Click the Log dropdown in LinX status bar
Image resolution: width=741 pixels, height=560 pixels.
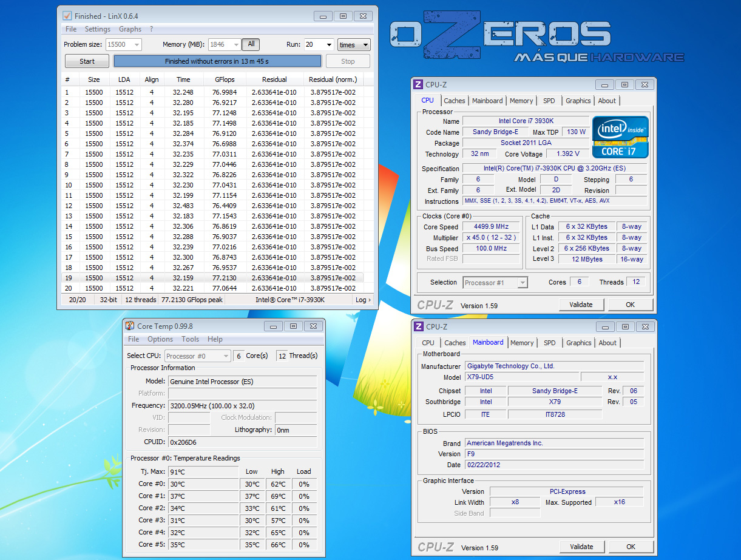pyautogui.click(x=363, y=300)
